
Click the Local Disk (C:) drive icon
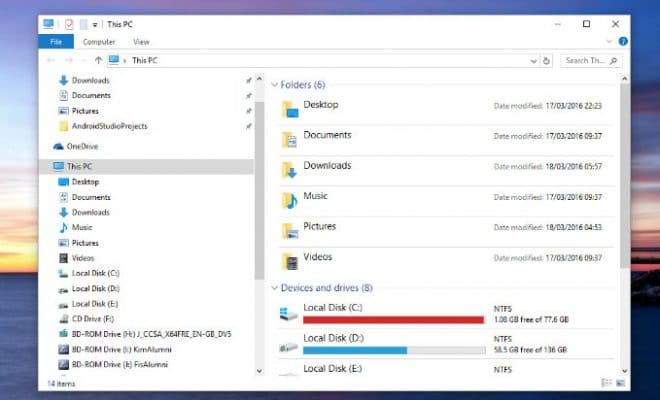pyautogui.click(x=289, y=314)
